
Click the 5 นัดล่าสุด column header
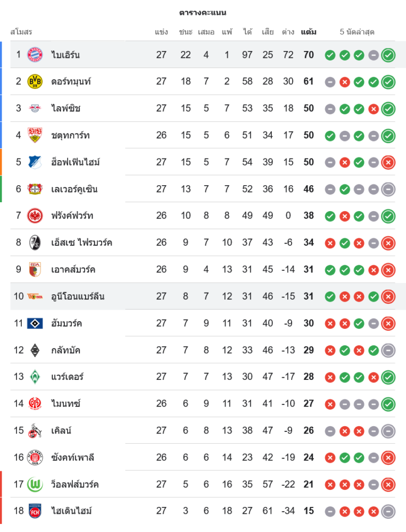click(357, 32)
